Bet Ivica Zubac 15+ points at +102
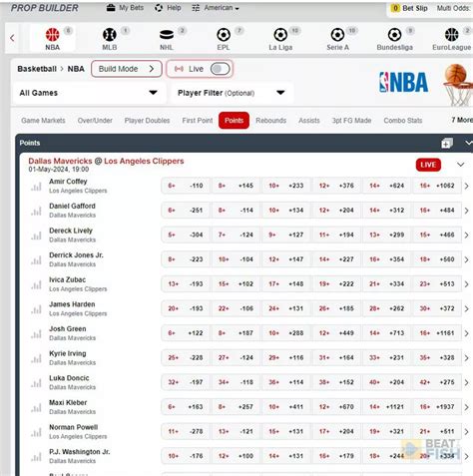This screenshot has height=476, width=473. (236, 283)
